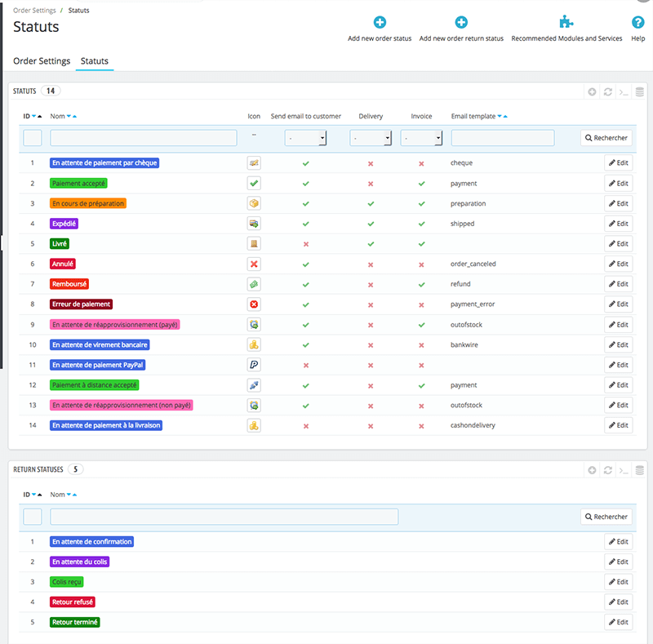The height and width of the screenshot is (644, 653).
Task: Click the Add new order return status icon
Action: (x=461, y=23)
